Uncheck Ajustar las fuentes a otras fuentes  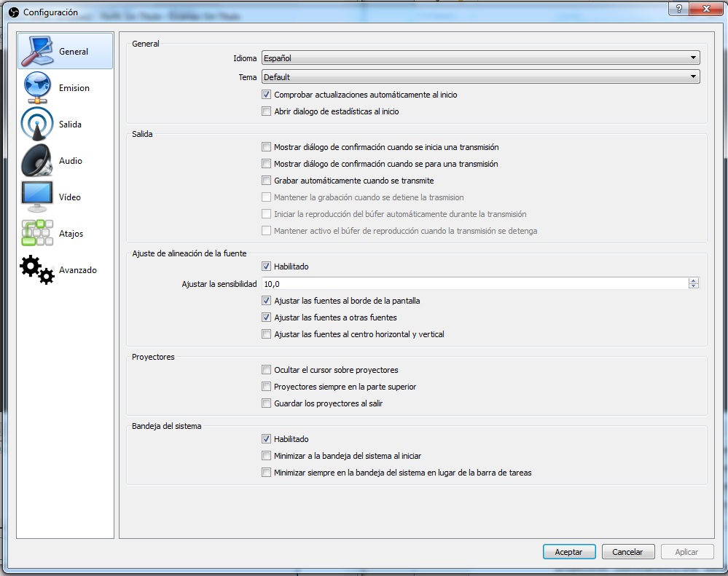[x=267, y=317]
